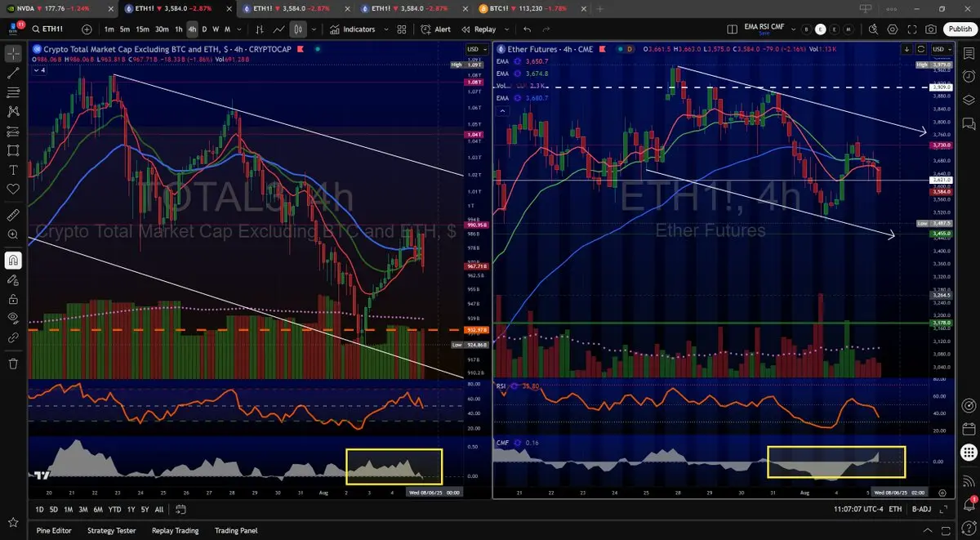
Task: Toggle stay in drawing mode
Action: tap(13, 279)
